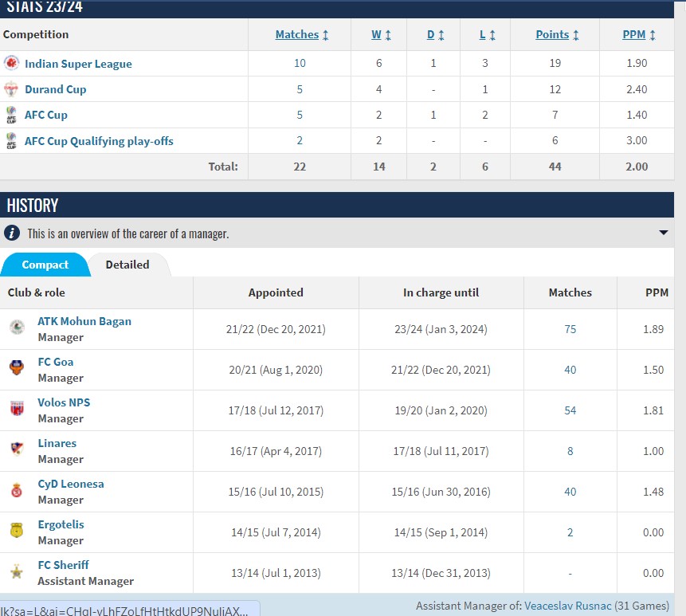Click the total PPM value 2.00
Viewport: 686px width, 616px height.
pos(637,167)
